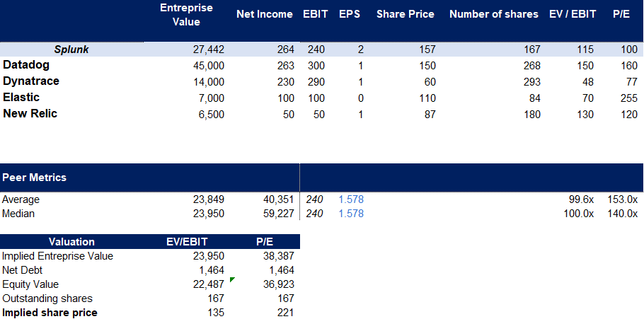Image resolution: width=644 pixels, height=319 pixels.
Task: Click the Average row label
Action: (x=21, y=199)
